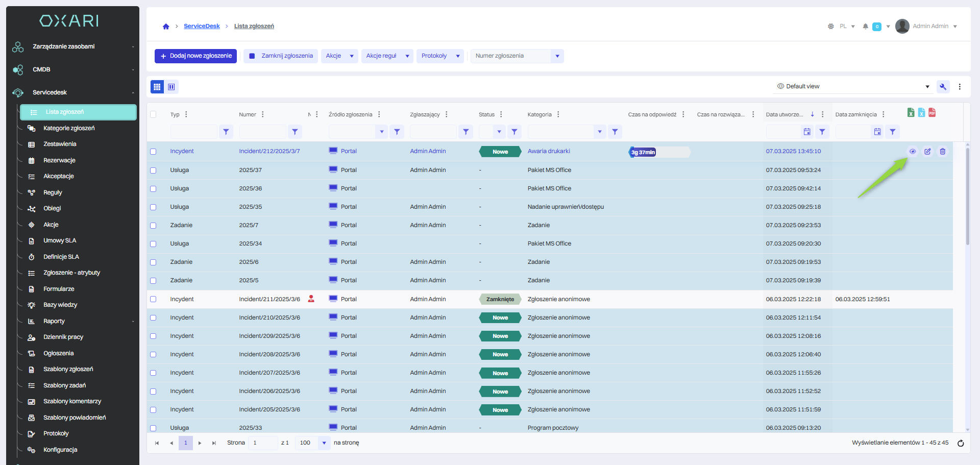Screen dimensions: 980x465
Task: Toggle the select-all checkbox in header
Action: (153, 114)
